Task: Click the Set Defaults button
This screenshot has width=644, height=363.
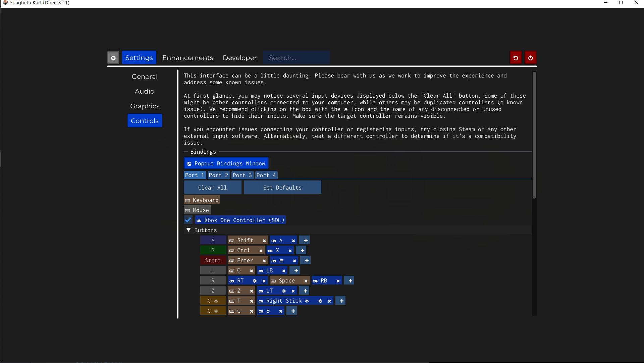Action: tap(282, 188)
